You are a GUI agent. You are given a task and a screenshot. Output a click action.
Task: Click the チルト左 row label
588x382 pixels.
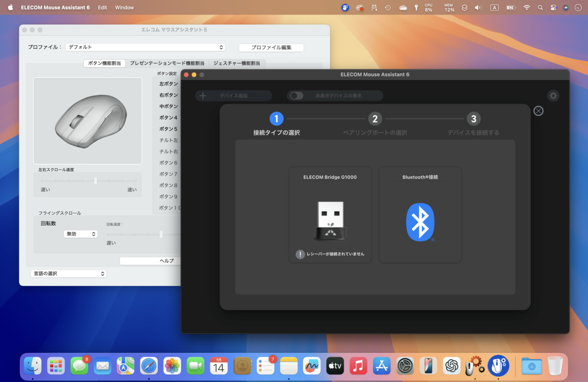(x=169, y=140)
